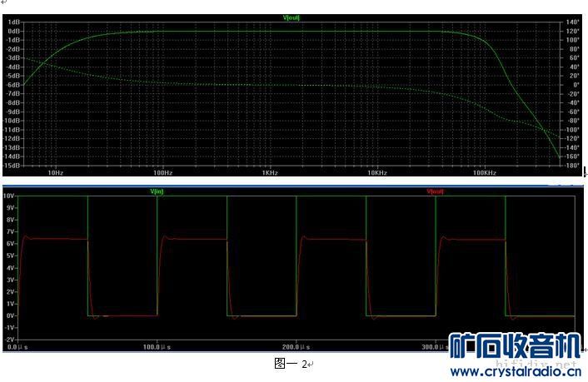The height and width of the screenshot is (382, 588).
Task: Click the 200.0µs time axis label
Action: pyautogui.click(x=295, y=346)
